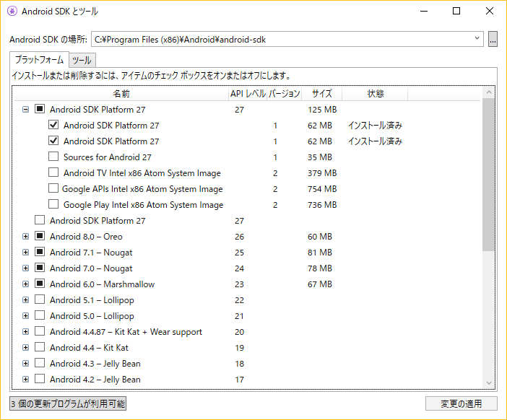This screenshot has width=507, height=420.
Task: Check Google APIs Intel x86 Atom System Image
Action: tap(53, 188)
